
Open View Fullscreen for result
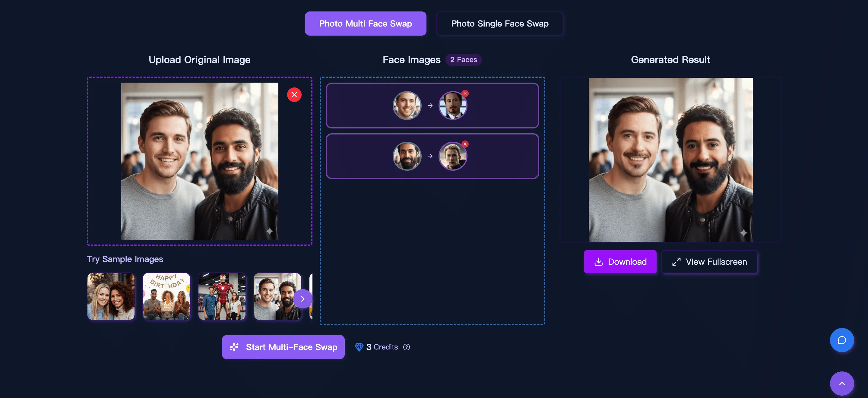click(x=709, y=261)
